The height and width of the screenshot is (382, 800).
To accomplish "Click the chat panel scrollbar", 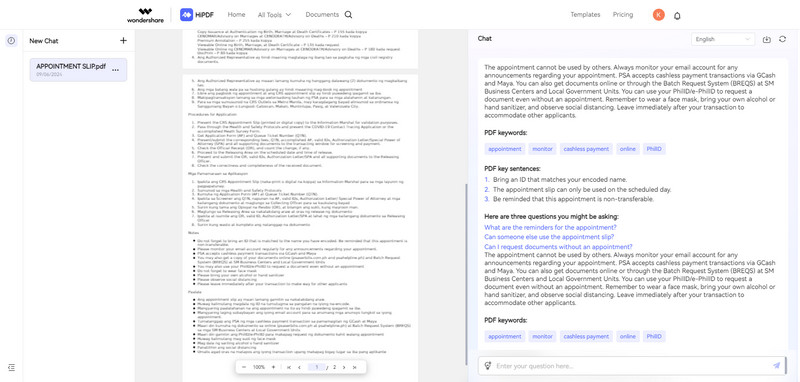I will (786, 366).
